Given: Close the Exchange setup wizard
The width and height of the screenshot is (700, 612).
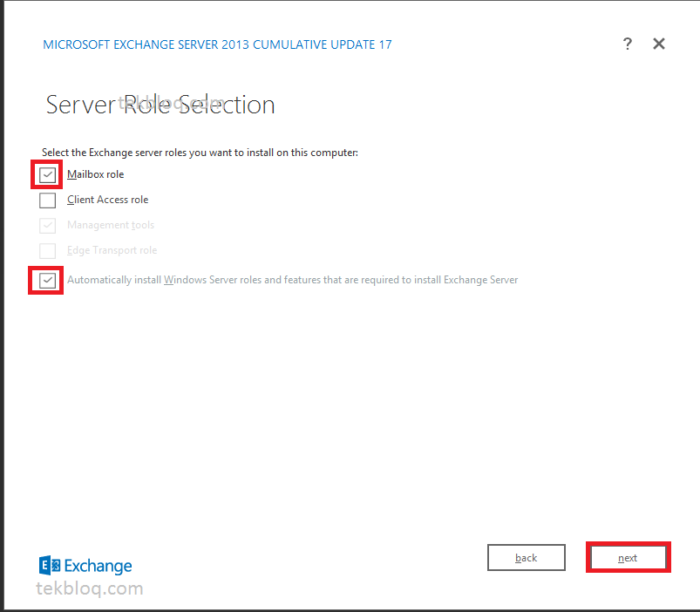Looking at the screenshot, I should [x=658, y=44].
